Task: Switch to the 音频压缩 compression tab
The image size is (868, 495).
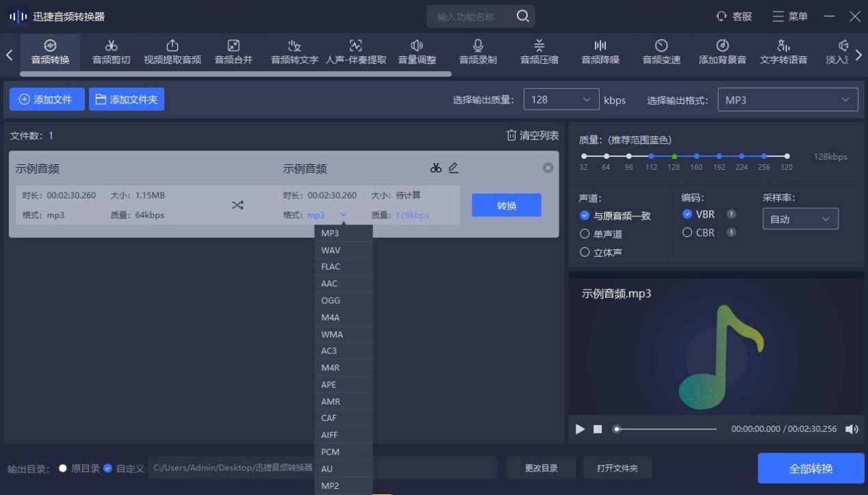Action: pyautogui.click(x=539, y=52)
